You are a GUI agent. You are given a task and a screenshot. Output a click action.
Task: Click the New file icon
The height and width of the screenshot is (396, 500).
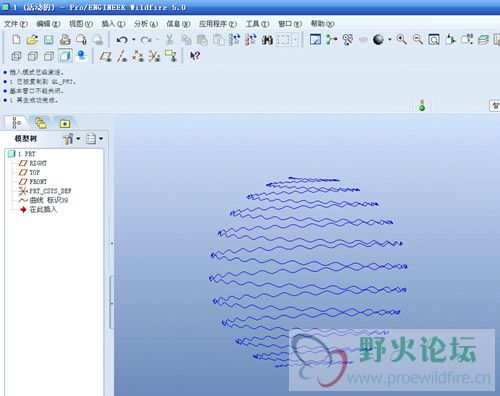(x=16, y=40)
